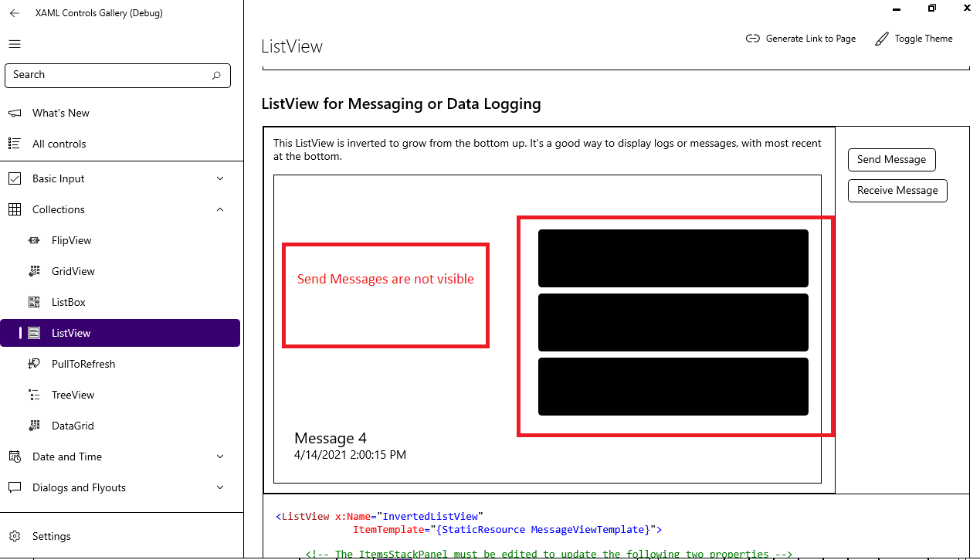Image resolution: width=980 pixels, height=560 pixels.
Task: Select the Message 4 list item
Action: [x=547, y=446]
